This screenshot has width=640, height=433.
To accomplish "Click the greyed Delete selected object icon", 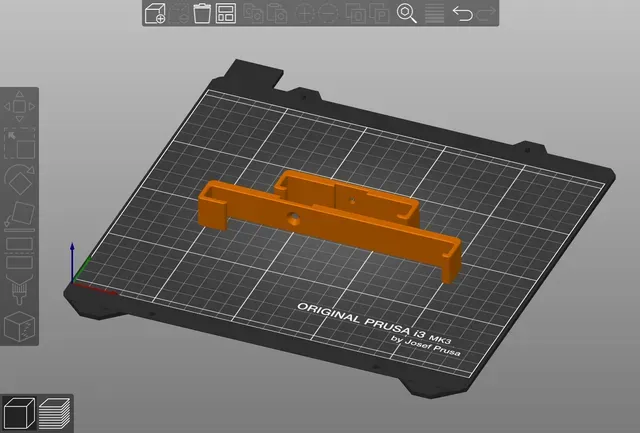I will pos(179,13).
